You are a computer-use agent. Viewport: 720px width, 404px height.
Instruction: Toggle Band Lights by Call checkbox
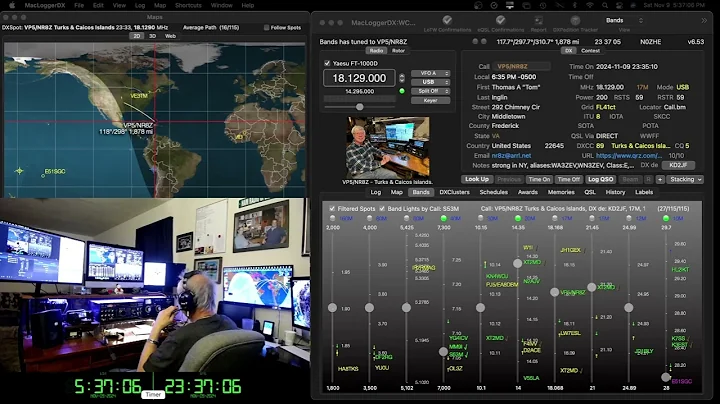382,208
